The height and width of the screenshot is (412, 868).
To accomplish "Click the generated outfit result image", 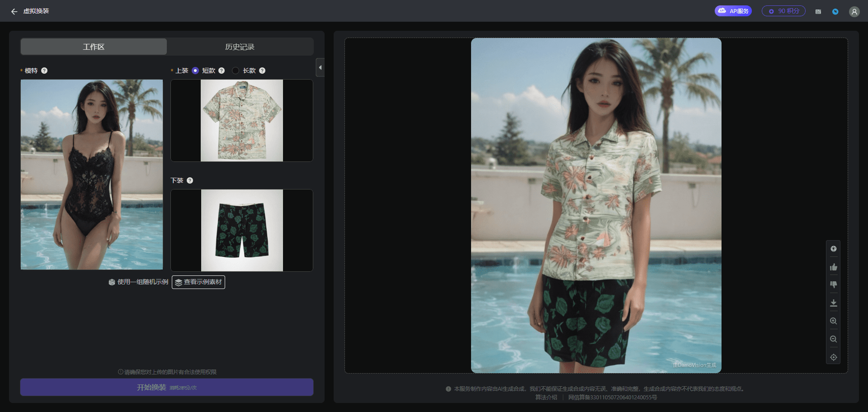I will tap(596, 205).
